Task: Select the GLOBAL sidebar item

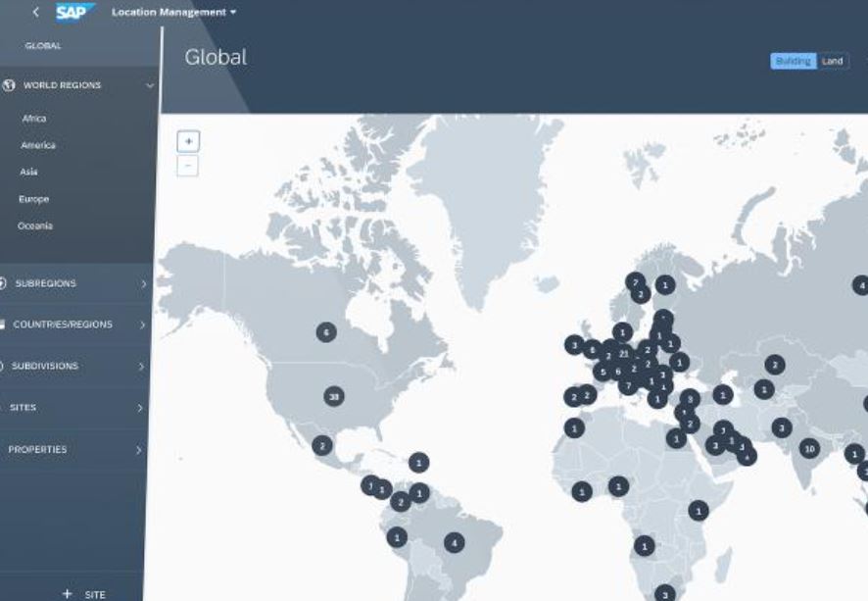Action: coord(43,46)
